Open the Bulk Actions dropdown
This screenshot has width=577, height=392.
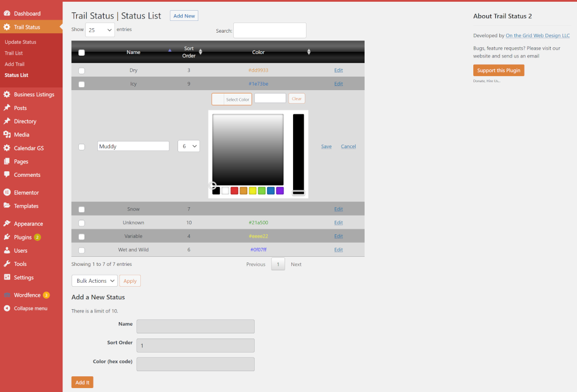tap(95, 280)
